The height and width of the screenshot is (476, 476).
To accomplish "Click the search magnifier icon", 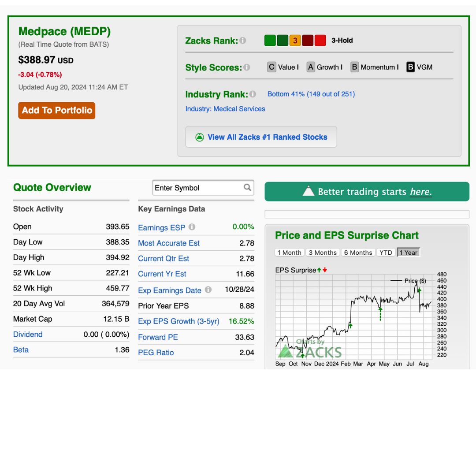I will (x=247, y=188).
